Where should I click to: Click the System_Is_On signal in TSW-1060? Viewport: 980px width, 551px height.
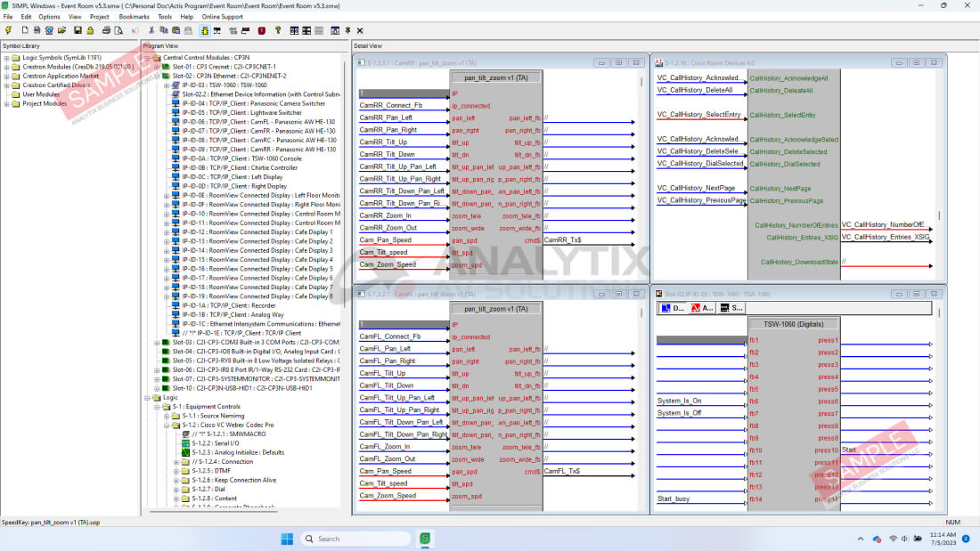click(680, 401)
